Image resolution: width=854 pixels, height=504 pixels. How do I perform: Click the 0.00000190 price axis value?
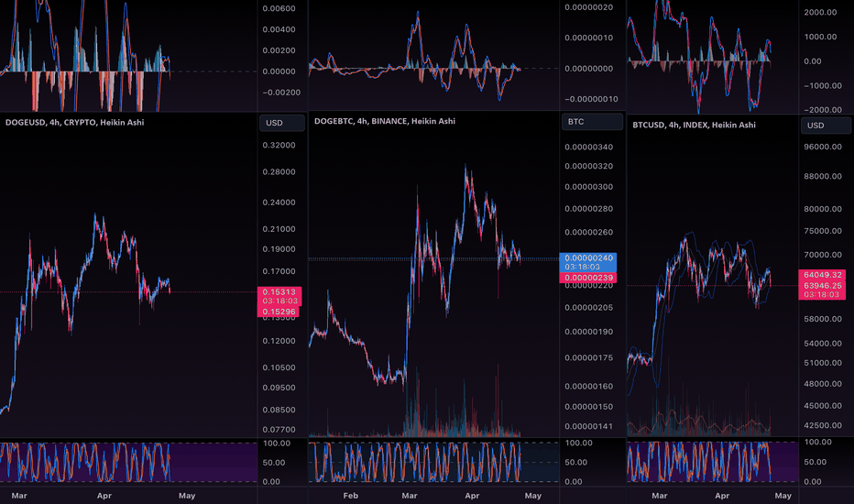click(x=589, y=332)
